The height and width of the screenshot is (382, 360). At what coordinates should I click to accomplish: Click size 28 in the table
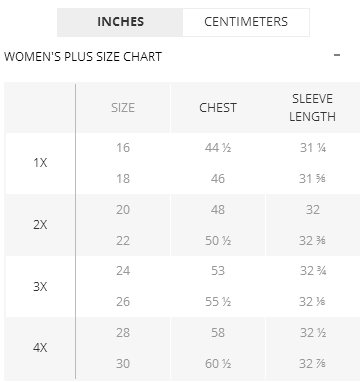click(x=123, y=333)
